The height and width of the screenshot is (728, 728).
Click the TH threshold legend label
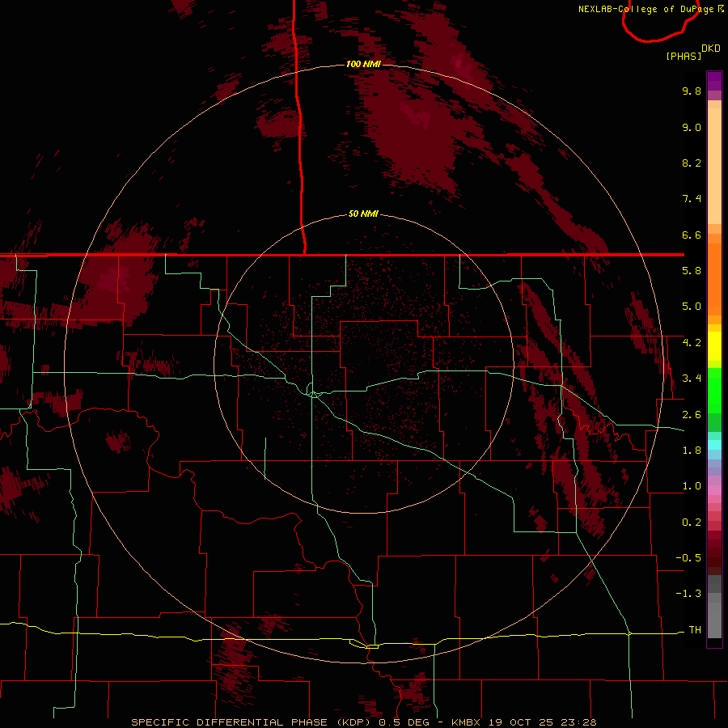(695, 630)
